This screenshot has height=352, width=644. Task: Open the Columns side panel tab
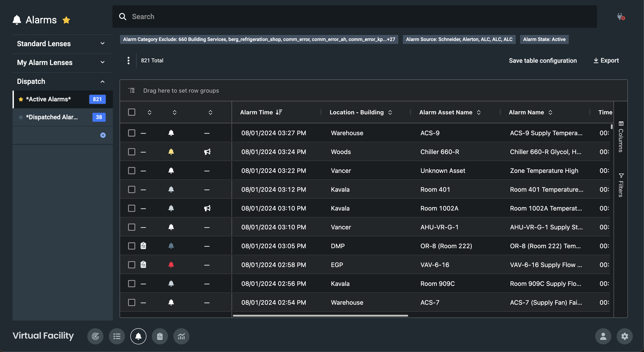pyautogui.click(x=621, y=137)
